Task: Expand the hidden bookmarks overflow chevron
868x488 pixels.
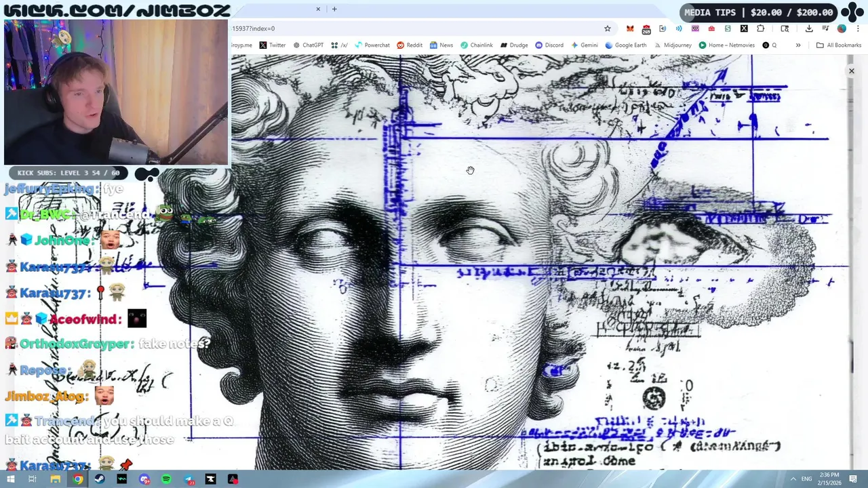Action: tap(798, 45)
